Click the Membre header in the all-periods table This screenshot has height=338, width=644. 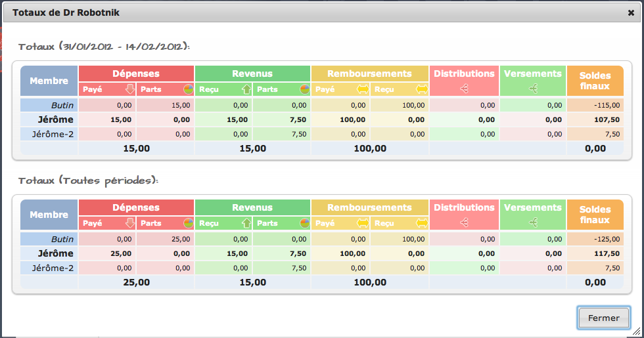[x=49, y=215]
